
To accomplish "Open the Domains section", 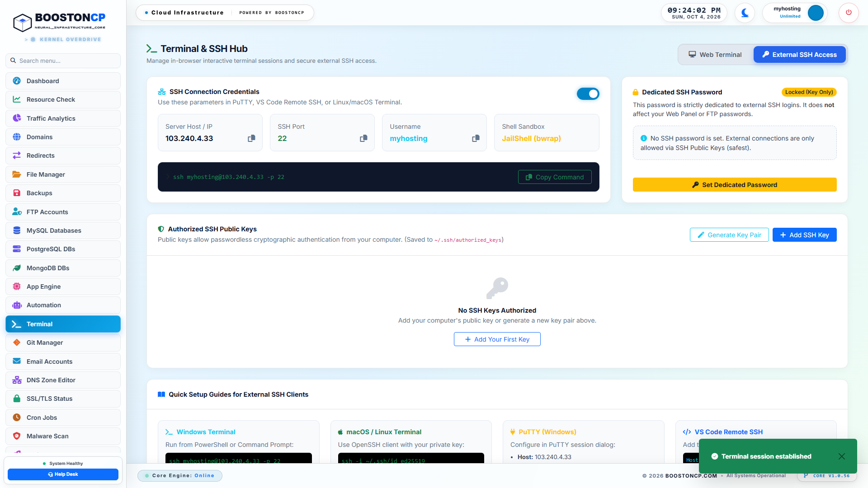I will [x=63, y=137].
